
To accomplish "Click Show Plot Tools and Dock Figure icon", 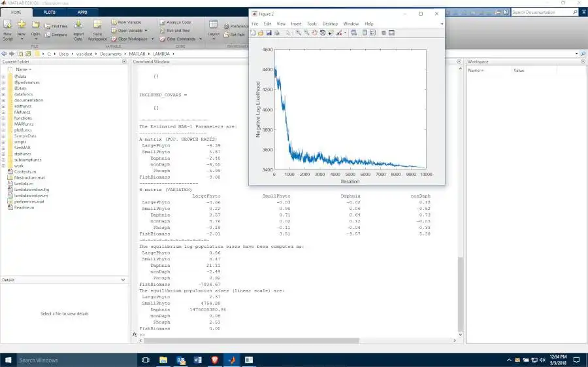I will pyautogui.click(x=391, y=33).
